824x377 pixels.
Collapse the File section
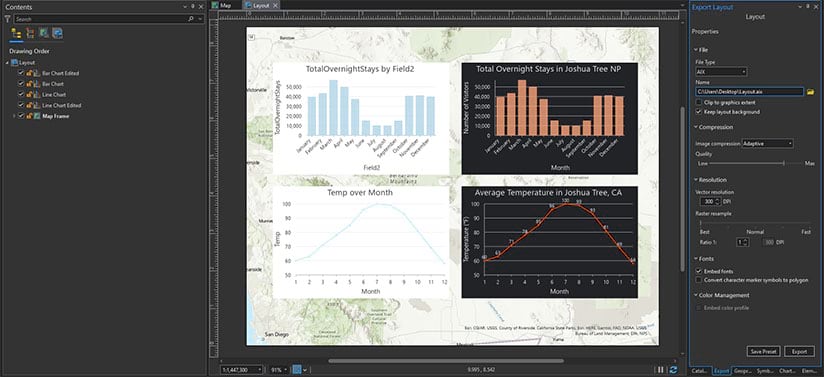tap(695, 49)
